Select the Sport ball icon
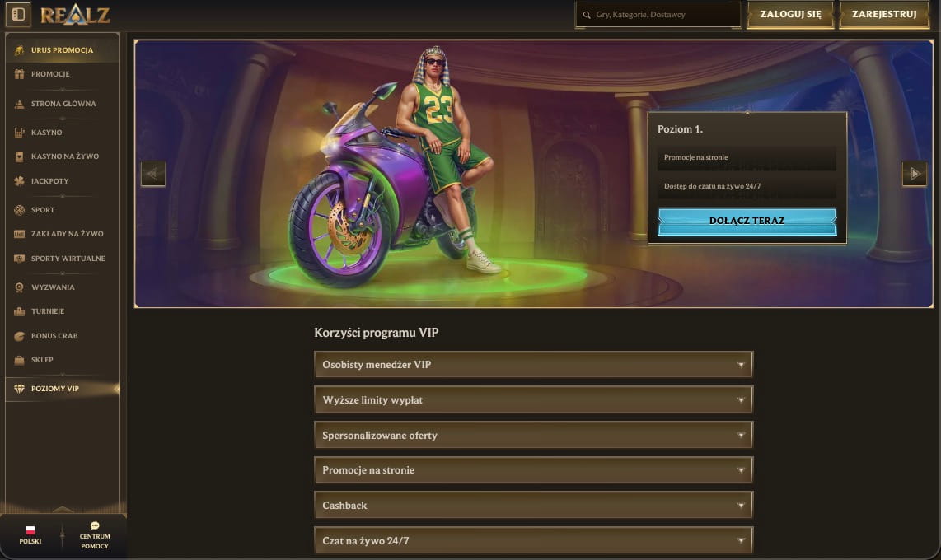This screenshot has width=941, height=560. coord(19,210)
